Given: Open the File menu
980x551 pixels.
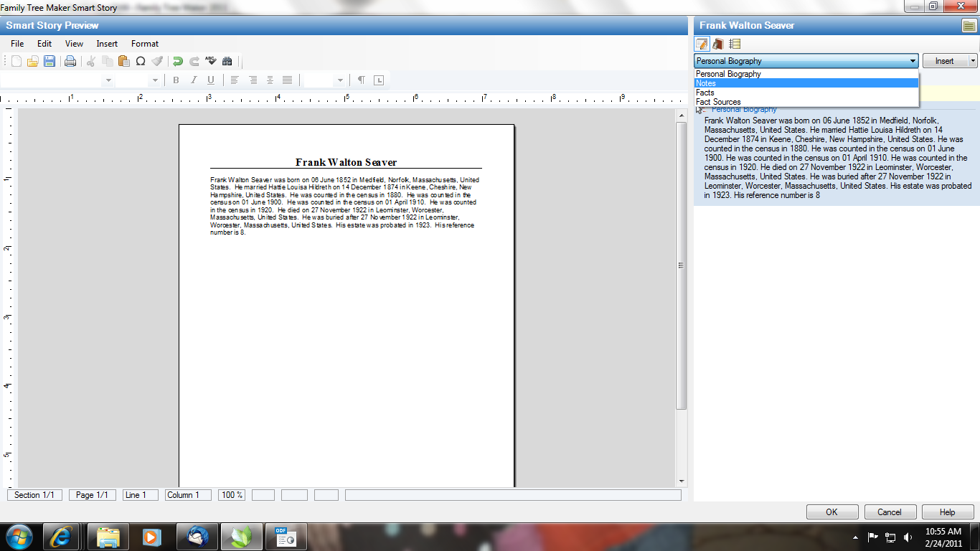Looking at the screenshot, I should point(17,44).
